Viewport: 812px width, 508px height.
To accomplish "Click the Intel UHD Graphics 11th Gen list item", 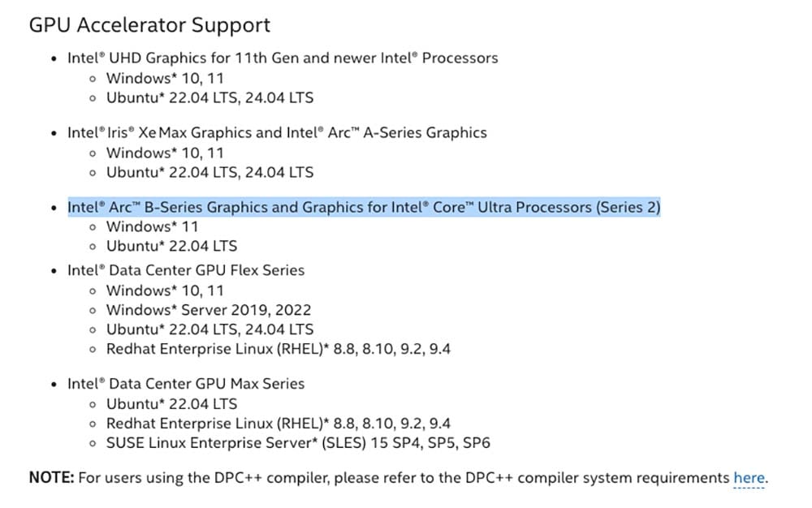I will coord(283,58).
